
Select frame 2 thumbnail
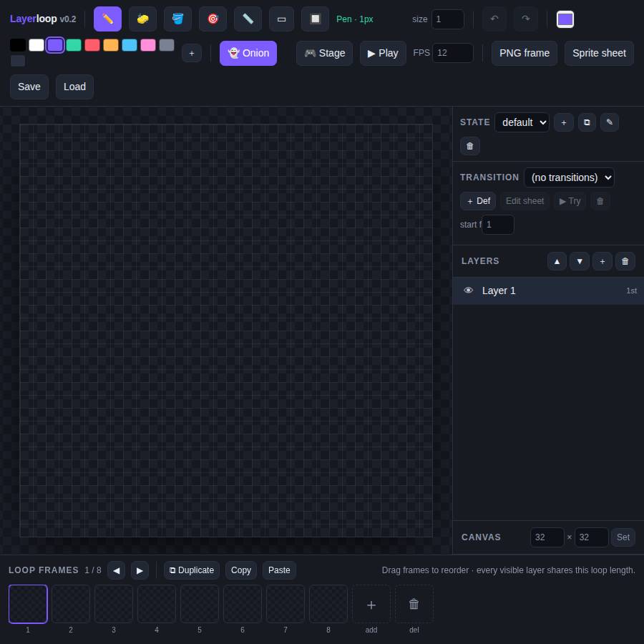(71, 604)
